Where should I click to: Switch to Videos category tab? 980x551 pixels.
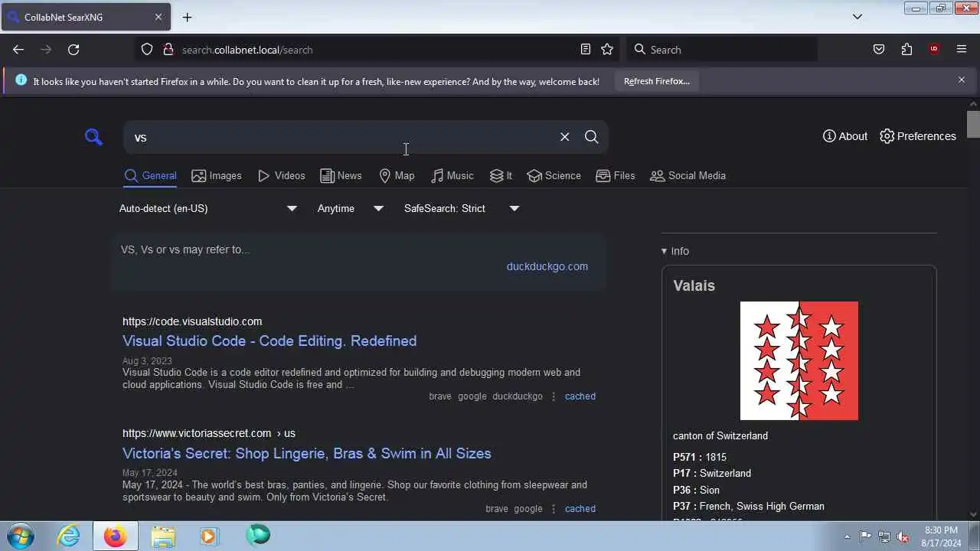click(282, 175)
